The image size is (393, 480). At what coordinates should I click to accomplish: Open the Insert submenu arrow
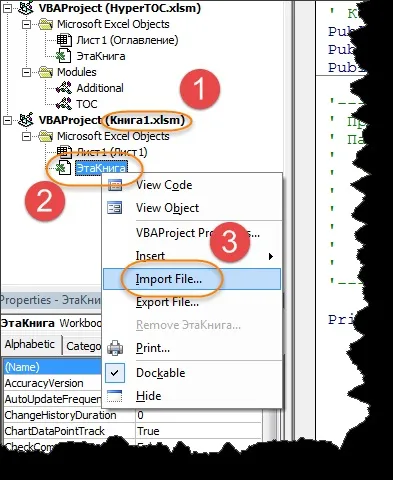pyautogui.click(x=271, y=256)
